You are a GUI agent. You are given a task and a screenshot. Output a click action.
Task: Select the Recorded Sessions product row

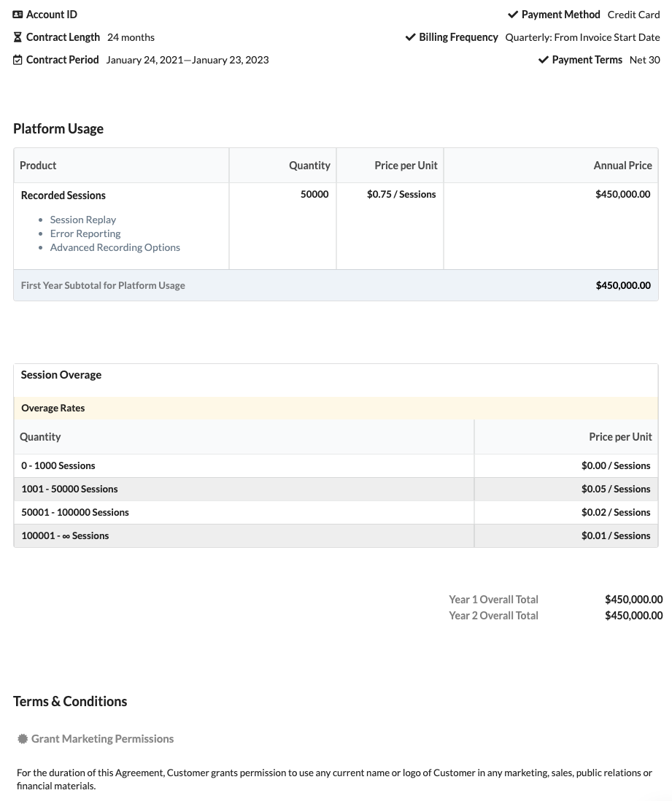(63, 196)
